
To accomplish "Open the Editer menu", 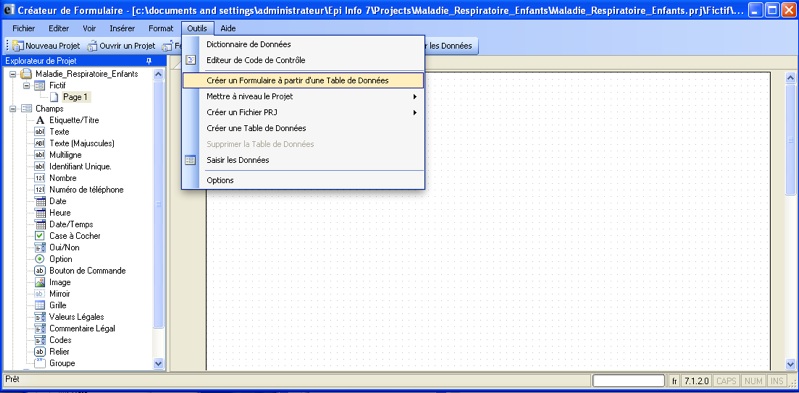I will (59, 29).
